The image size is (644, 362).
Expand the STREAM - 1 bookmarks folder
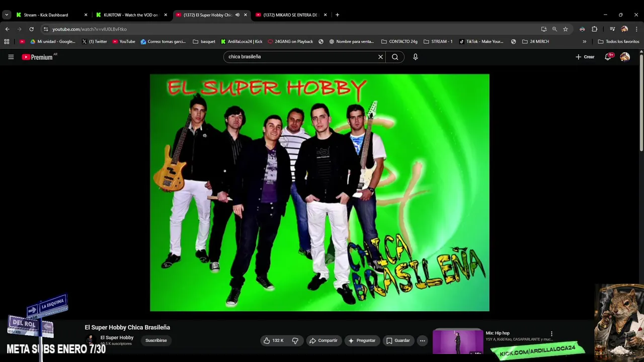(438, 42)
